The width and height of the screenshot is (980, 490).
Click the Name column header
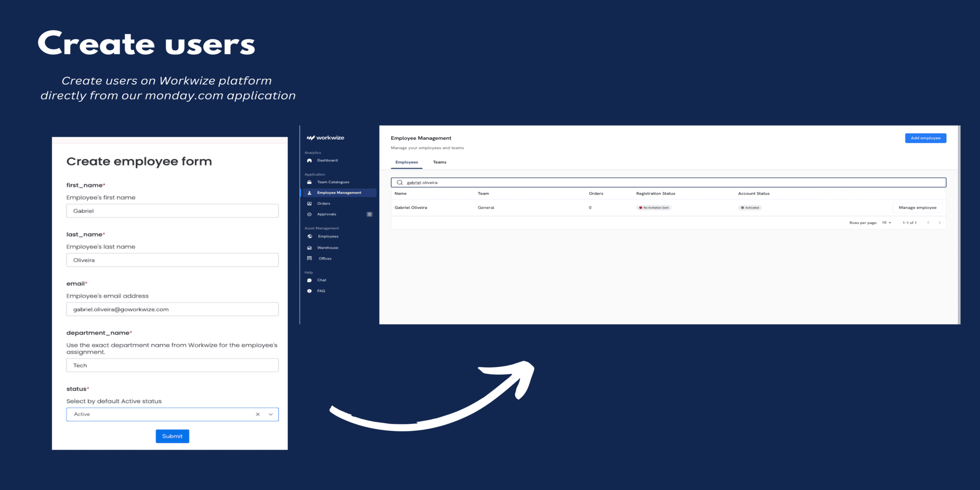[x=401, y=193]
